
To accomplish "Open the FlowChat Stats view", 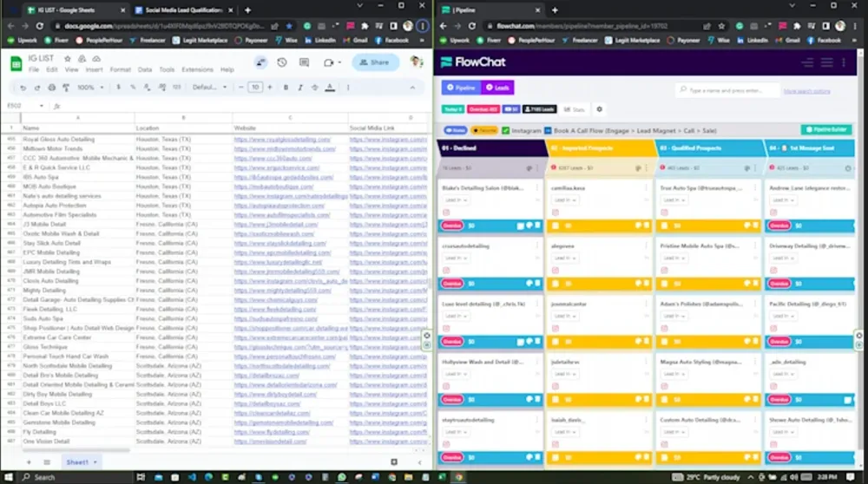I will pos(574,109).
